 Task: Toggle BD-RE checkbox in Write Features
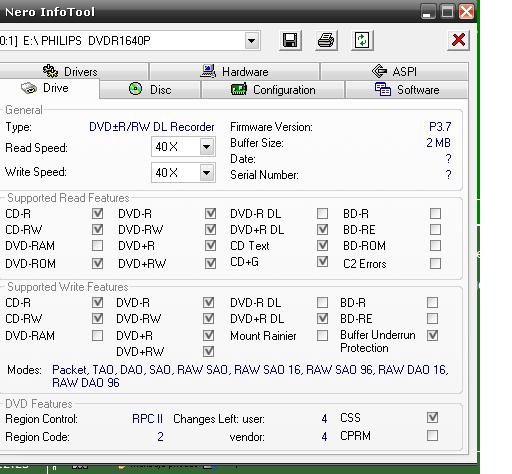[432, 319]
